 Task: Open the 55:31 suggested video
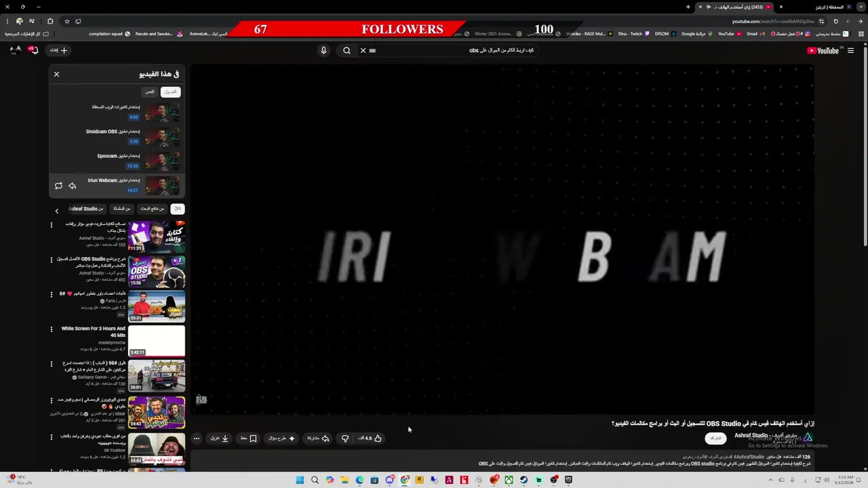[x=157, y=306]
